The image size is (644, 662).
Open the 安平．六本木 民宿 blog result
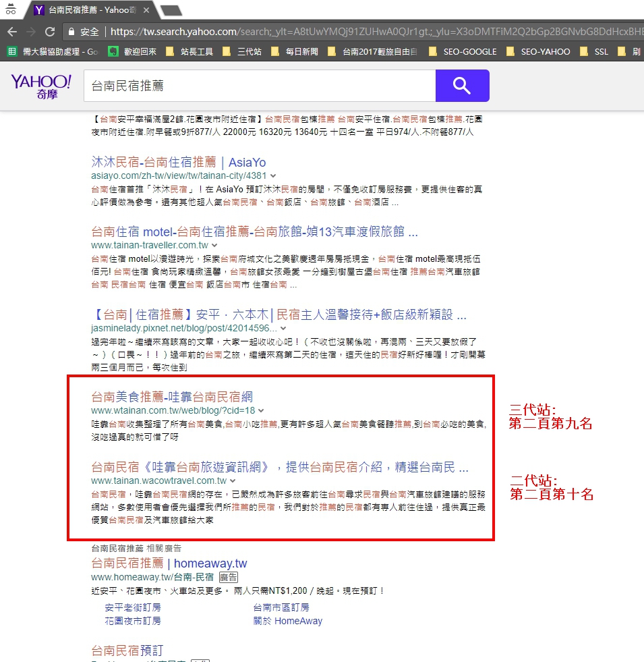(279, 314)
